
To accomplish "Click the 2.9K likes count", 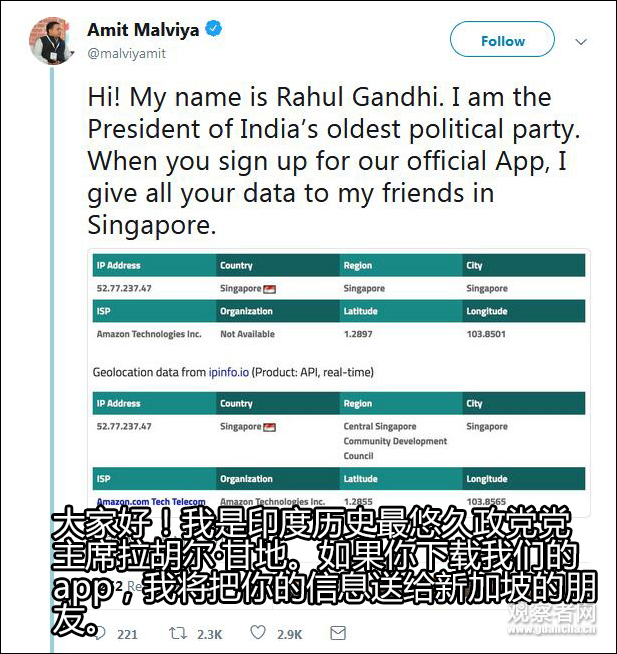I will [x=289, y=634].
